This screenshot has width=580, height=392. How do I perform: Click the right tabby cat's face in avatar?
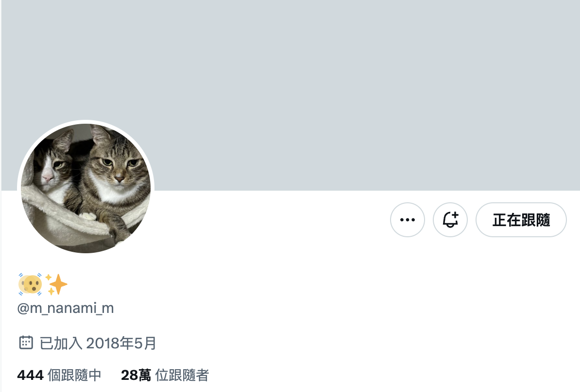click(119, 166)
